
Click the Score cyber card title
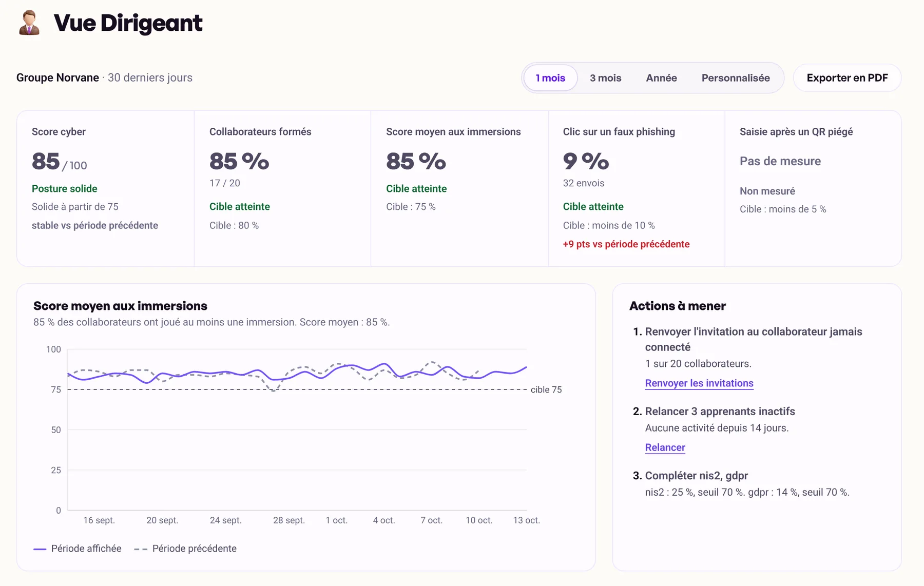click(x=59, y=132)
